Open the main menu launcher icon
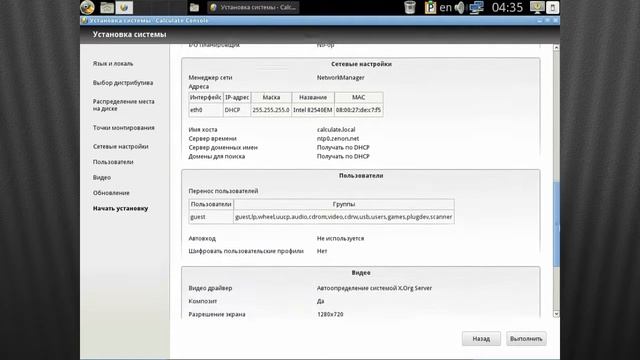Image resolution: width=640 pixels, height=360 pixels. pos(87,7)
